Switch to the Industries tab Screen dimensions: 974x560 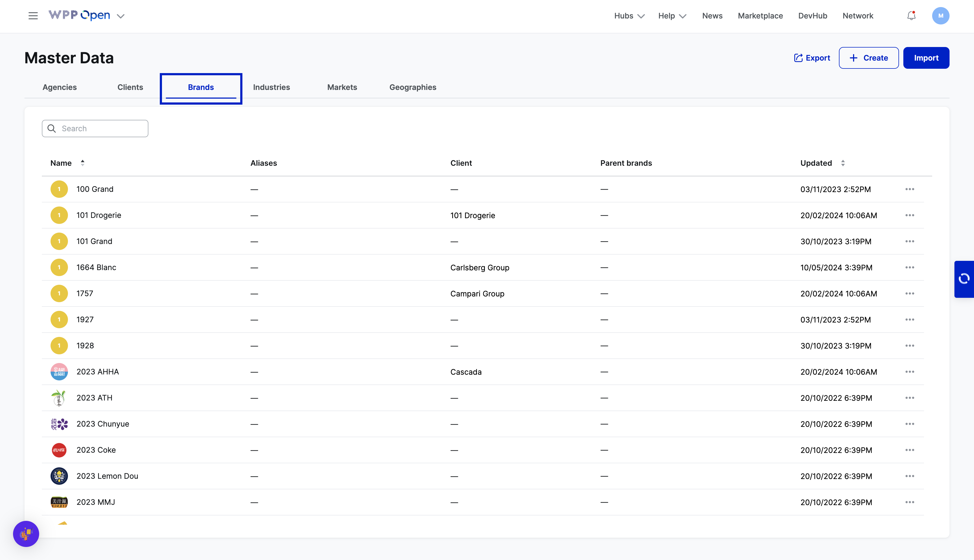[x=271, y=87]
